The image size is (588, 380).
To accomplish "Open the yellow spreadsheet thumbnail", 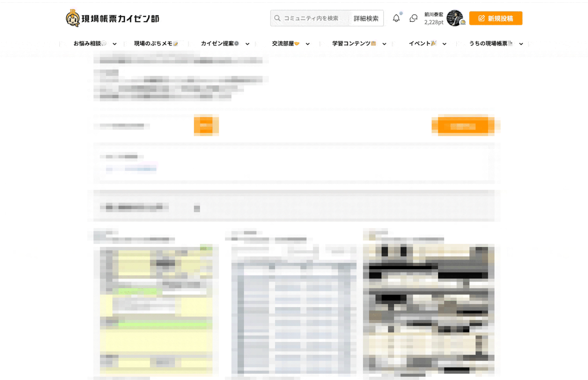I will pos(156,309).
